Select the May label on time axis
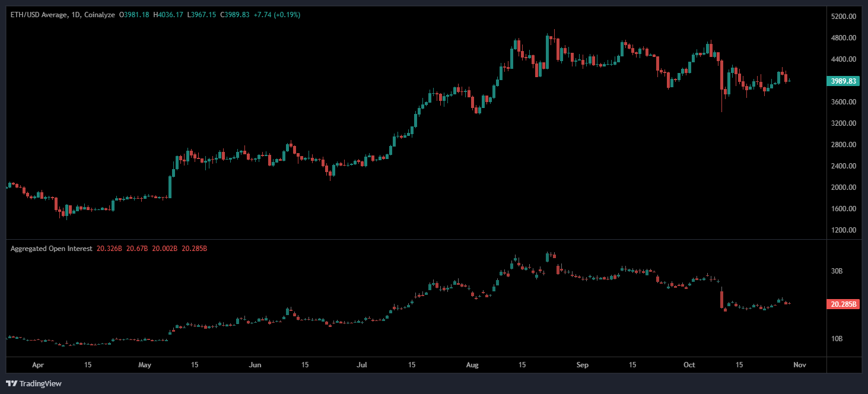This screenshot has width=868, height=394. [x=145, y=365]
